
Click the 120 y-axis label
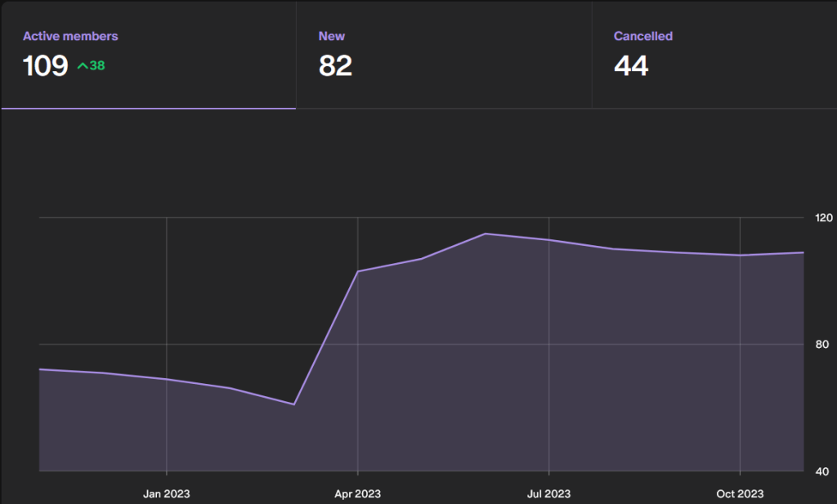tap(822, 217)
